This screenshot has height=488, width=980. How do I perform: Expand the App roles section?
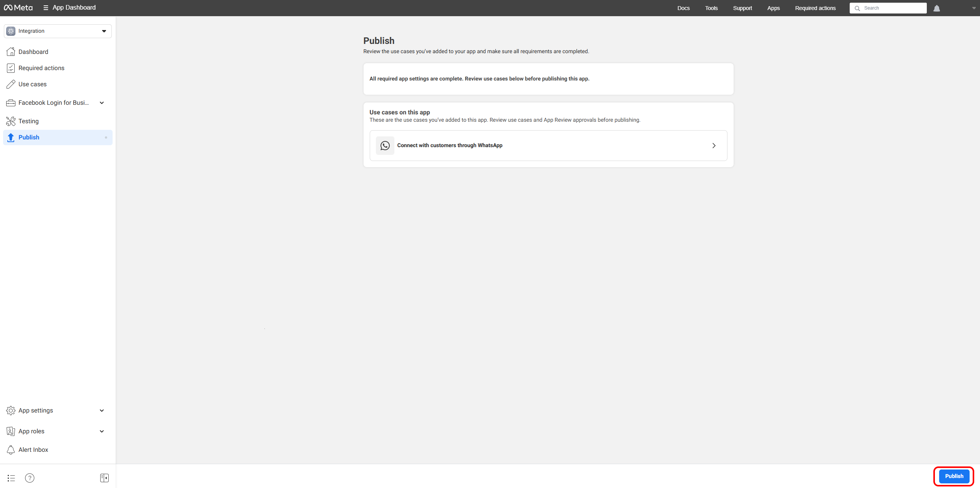click(58, 431)
